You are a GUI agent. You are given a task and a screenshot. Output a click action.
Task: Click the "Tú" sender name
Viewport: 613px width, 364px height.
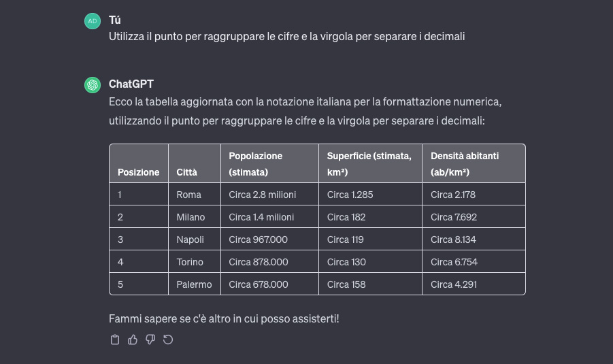click(x=114, y=20)
